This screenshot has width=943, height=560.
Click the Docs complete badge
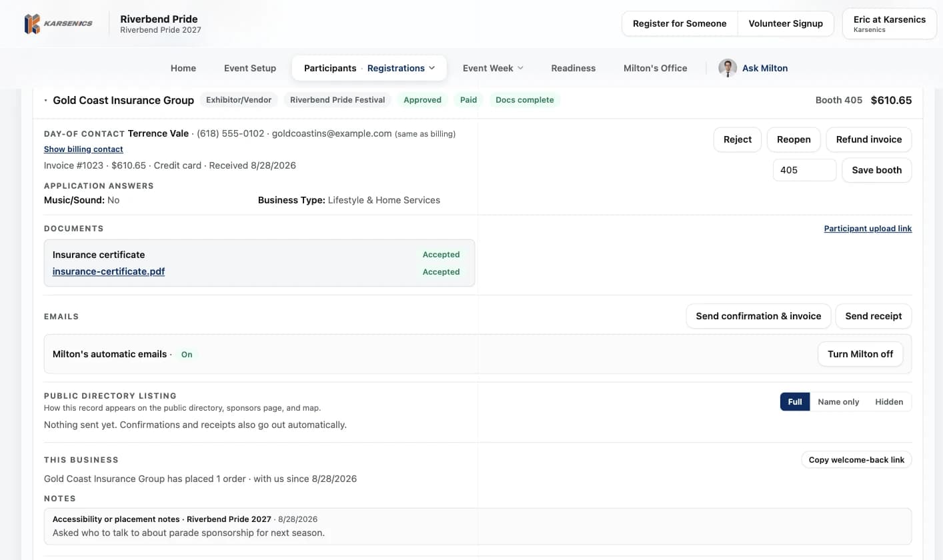[525, 100]
